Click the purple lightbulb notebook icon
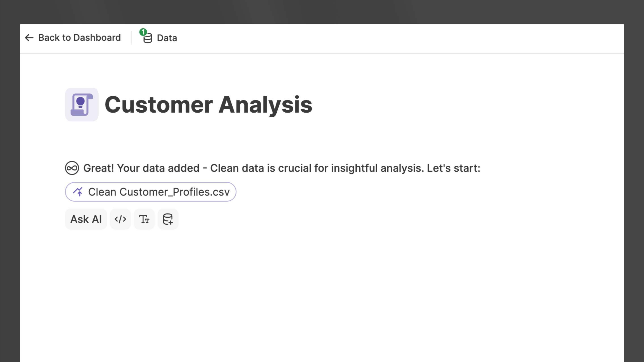The height and width of the screenshot is (362, 644). tap(82, 104)
